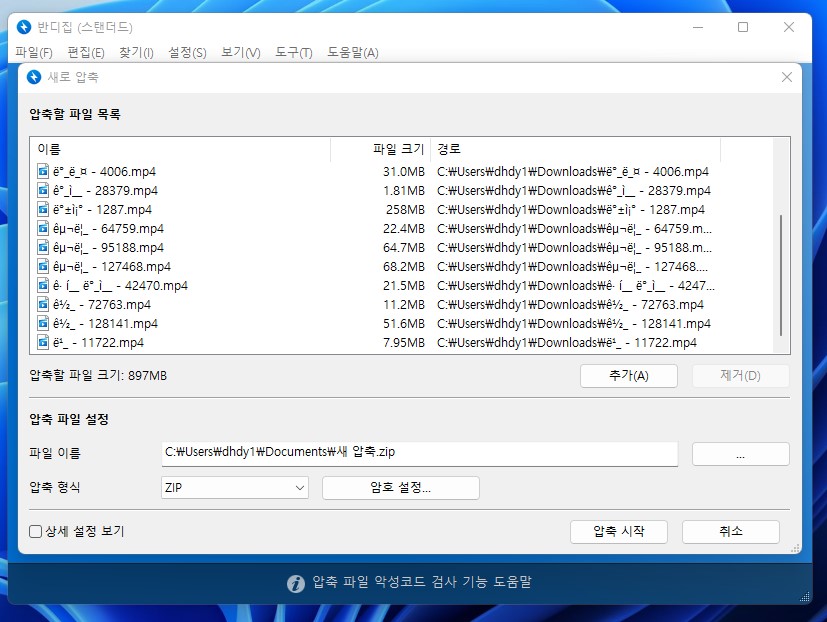827x622 pixels.
Task: Open the 도움말(A) menu
Action: point(353,52)
